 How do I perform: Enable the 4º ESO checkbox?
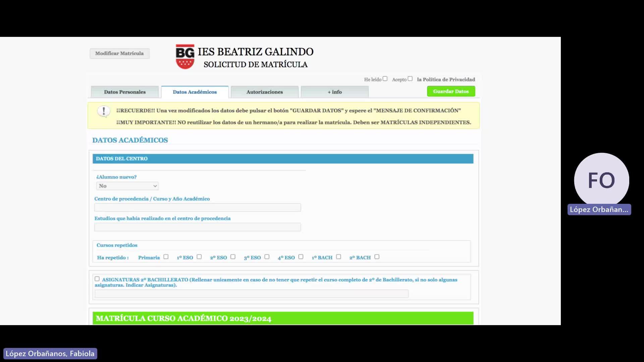click(x=301, y=257)
